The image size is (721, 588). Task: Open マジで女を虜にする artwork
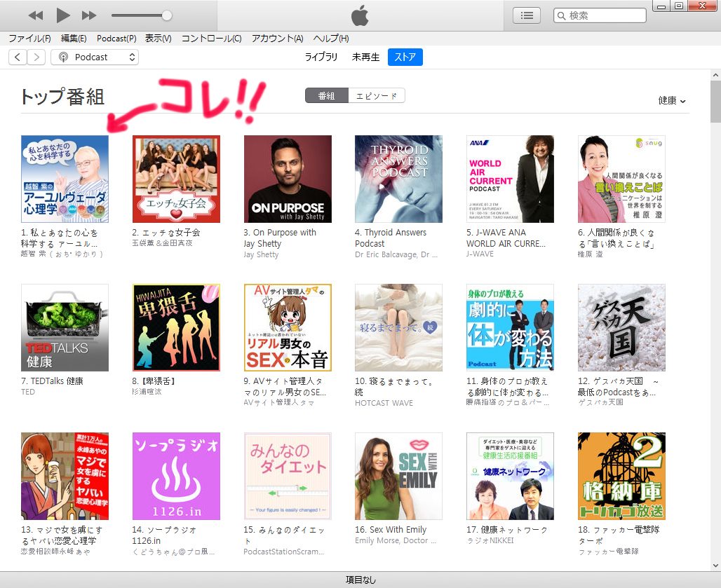click(x=65, y=476)
